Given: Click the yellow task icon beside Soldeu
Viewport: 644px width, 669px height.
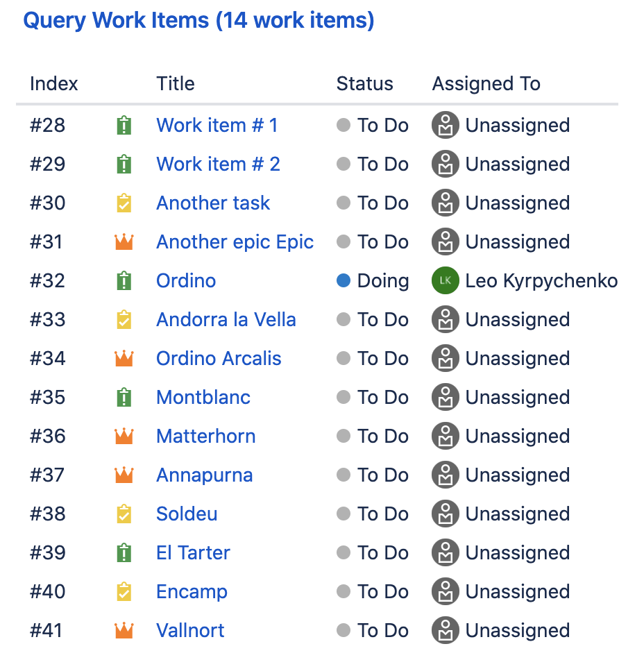Looking at the screenshot, I should (x=124, y=514).
